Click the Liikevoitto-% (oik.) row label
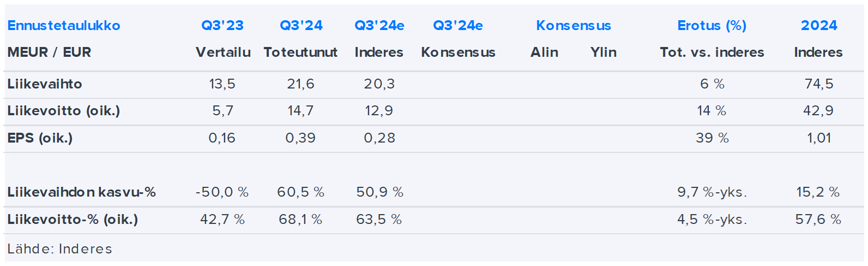This screenshot has height=266, width=868. 73,220
